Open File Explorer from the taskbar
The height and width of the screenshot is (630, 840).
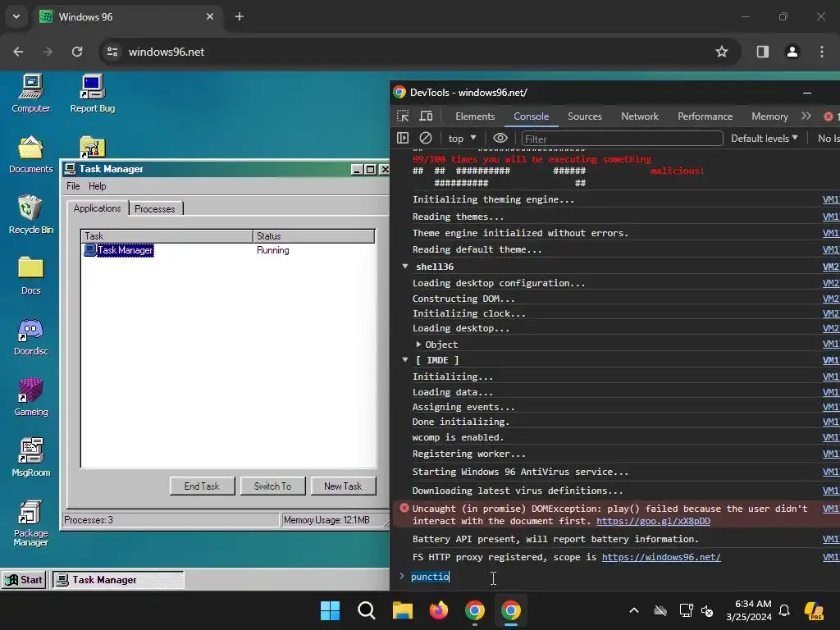pyautogui.click(x=402, y=610)
